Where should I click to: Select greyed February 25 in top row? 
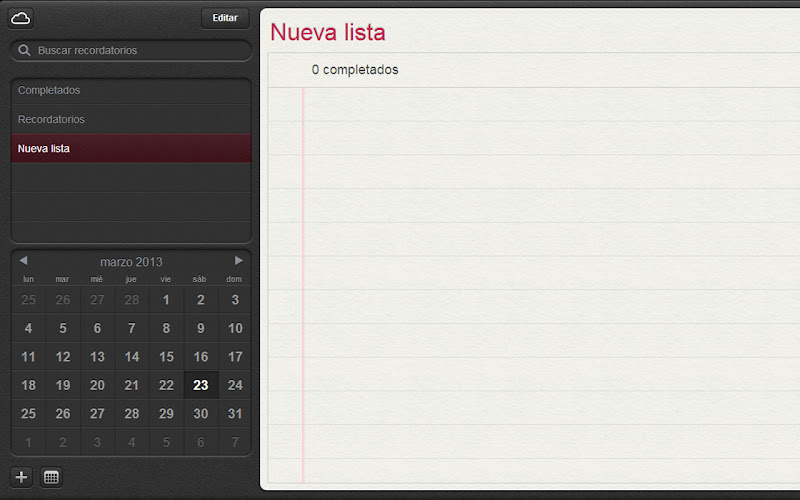(29, 300)
